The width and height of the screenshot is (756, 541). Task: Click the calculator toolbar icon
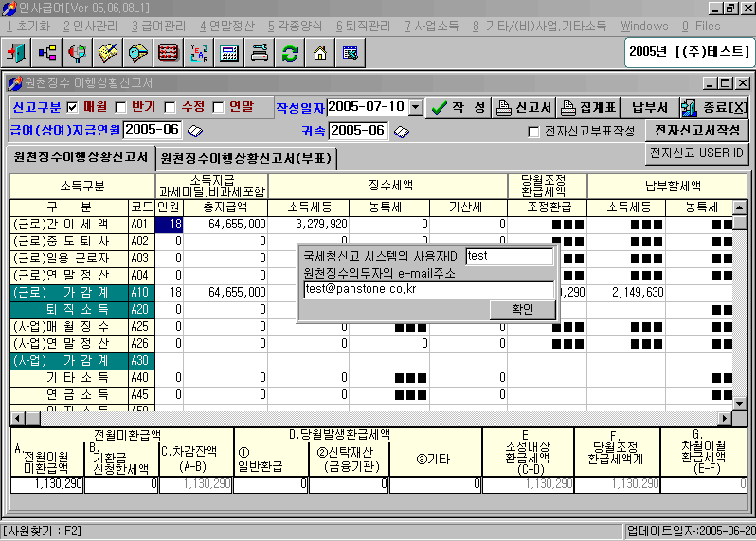[229, 52]
